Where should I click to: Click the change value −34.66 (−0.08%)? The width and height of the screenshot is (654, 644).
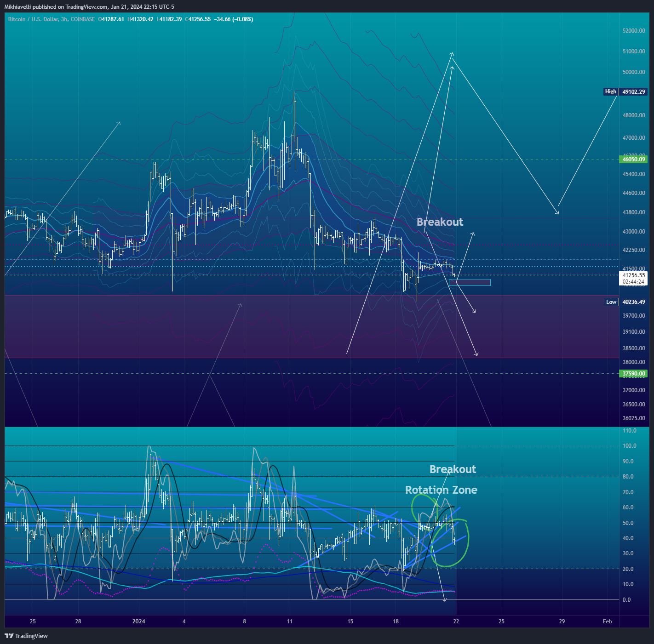click(x=234, y=19)
